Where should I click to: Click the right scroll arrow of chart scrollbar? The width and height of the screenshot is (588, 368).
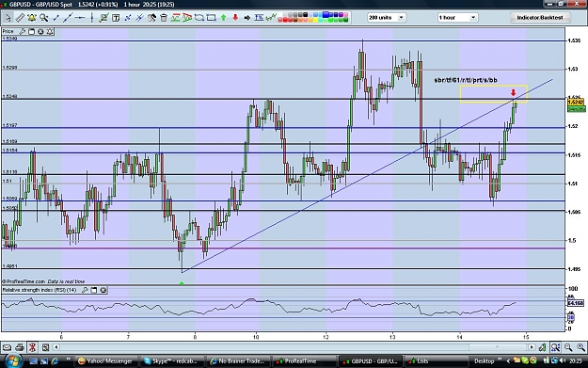click(532, 347)
